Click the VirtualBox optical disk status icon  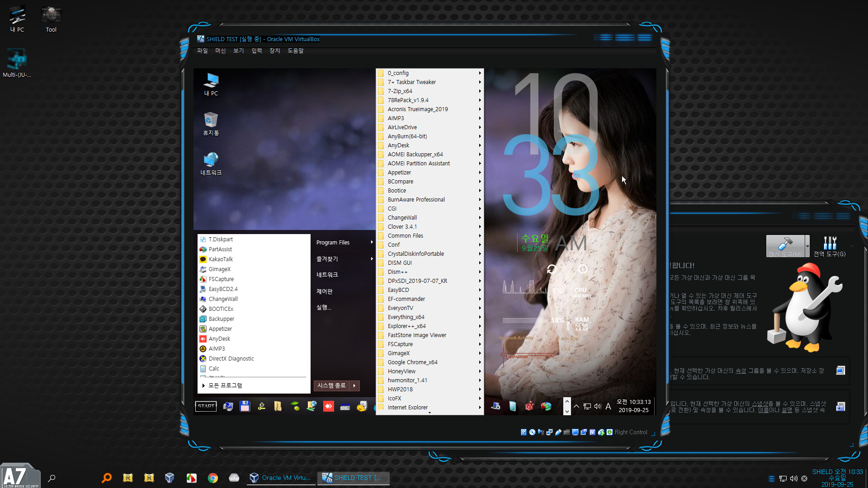point(532,432)
